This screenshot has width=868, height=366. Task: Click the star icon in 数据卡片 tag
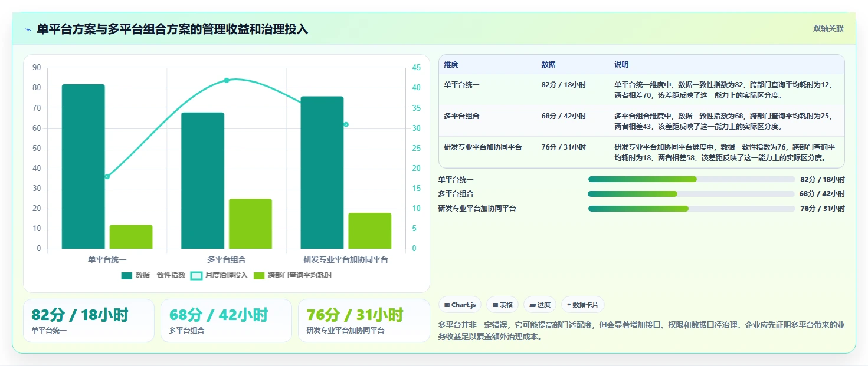coord(569,305)
